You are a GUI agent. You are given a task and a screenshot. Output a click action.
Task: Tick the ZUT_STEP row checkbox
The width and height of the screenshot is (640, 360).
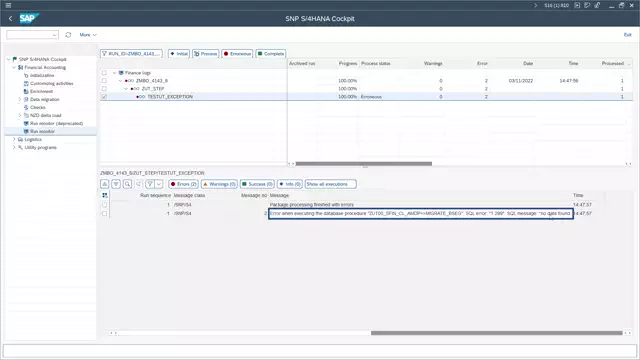point(104,89)
